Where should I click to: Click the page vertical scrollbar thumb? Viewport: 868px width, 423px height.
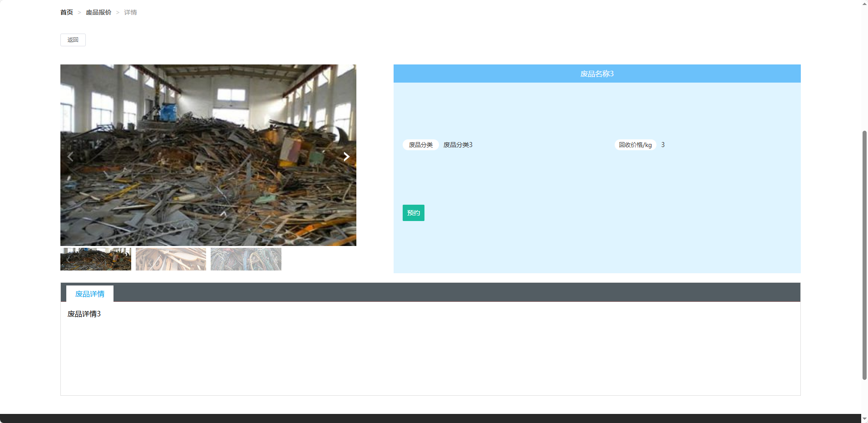pos(864,255)
